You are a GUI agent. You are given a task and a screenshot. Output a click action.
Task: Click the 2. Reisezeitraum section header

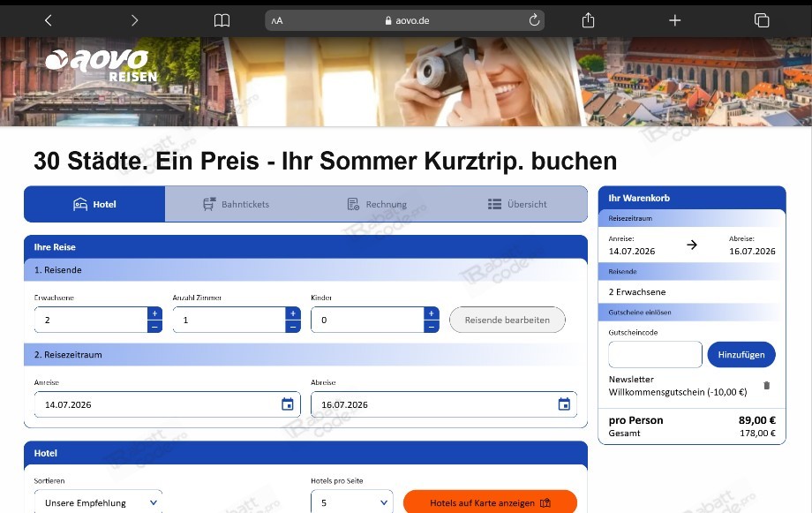tap(305, 355)
